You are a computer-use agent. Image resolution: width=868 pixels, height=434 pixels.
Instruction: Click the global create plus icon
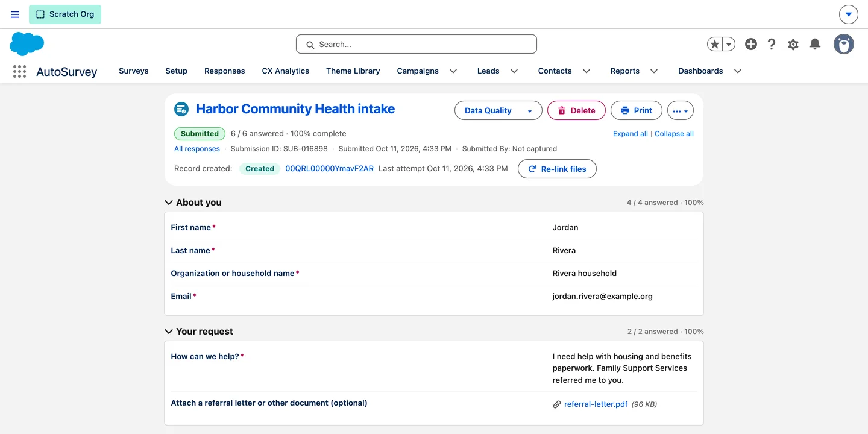(x=750, y=44)
